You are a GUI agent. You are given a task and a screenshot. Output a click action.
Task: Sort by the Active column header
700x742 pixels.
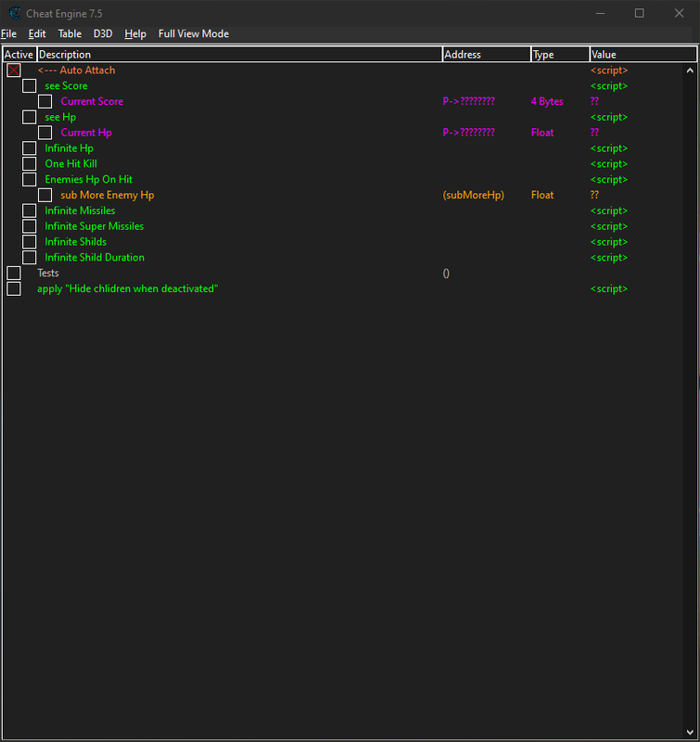[x=19, y=55]
